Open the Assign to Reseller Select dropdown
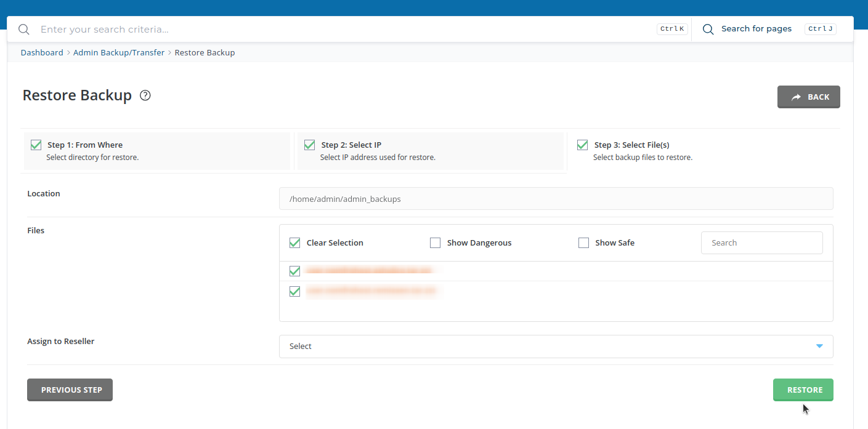 tap(556, 347)
